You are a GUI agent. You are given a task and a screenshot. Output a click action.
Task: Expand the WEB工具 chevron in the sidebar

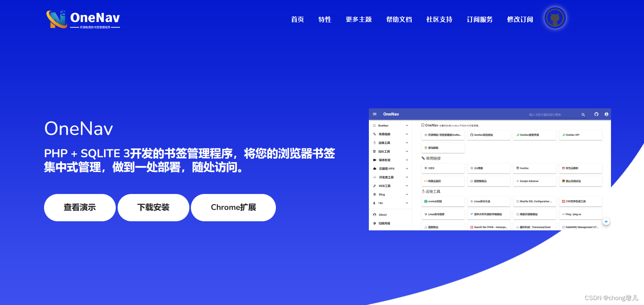coord(407,186)
